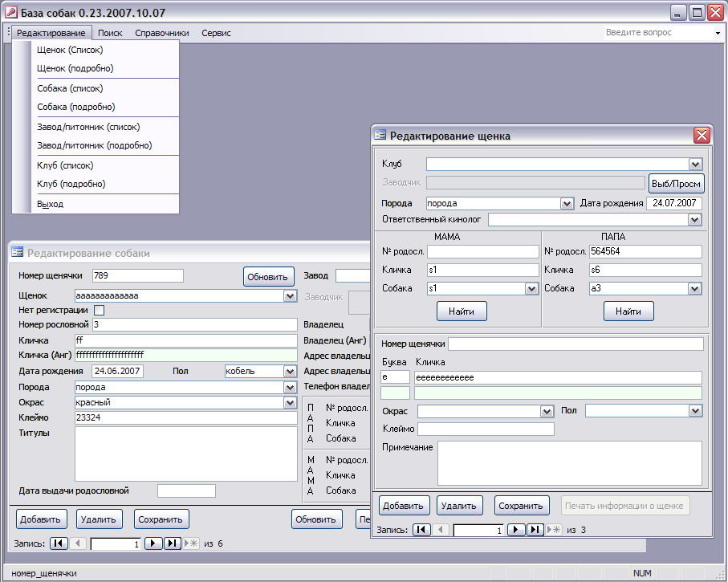Viewport: 728px width, 582px height.
Task: Go to previous record in puppy editing navigator
Action: 440,530
